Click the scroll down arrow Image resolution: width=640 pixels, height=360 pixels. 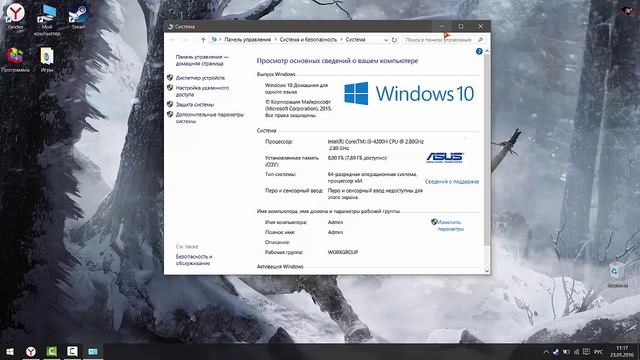(487, 271)
